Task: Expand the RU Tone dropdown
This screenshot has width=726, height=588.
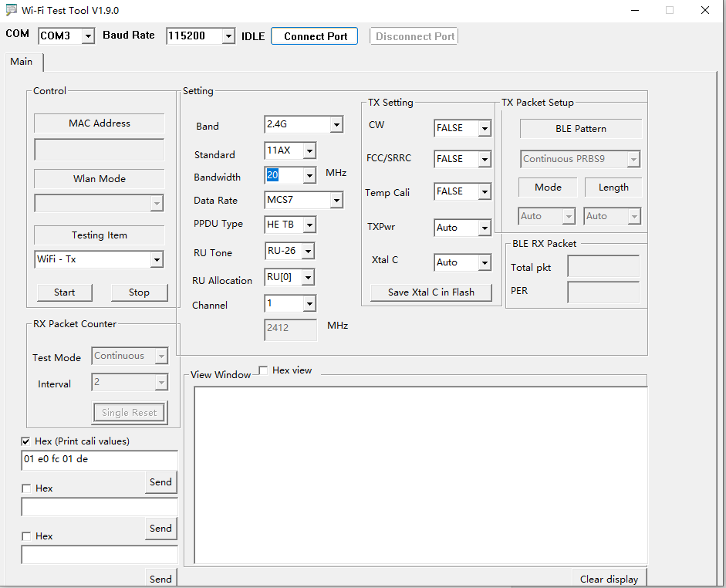Action: (x=308, y=252)
